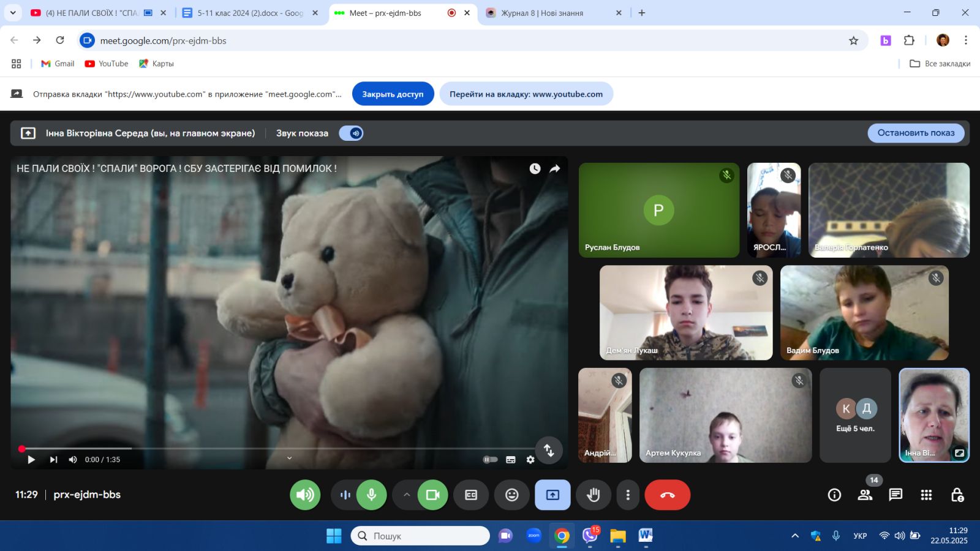The width and height of the screenshot is (980, 551).
Task: Click the Остановить показ button
Action: 915,133
